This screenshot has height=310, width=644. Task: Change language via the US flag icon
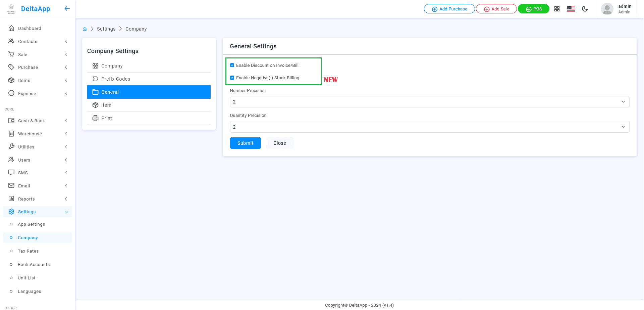click(x=571, y=9)
